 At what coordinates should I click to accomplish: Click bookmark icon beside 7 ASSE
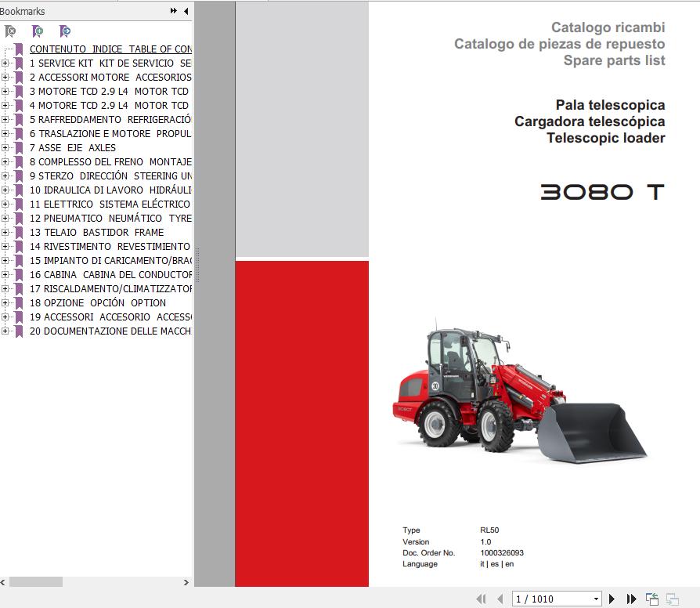point(19,148)
